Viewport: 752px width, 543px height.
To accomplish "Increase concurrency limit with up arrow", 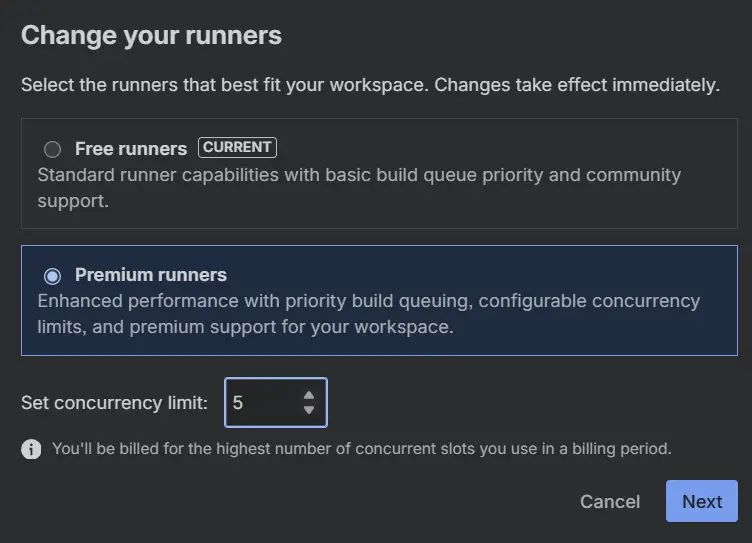I will [x=309, y=395].
